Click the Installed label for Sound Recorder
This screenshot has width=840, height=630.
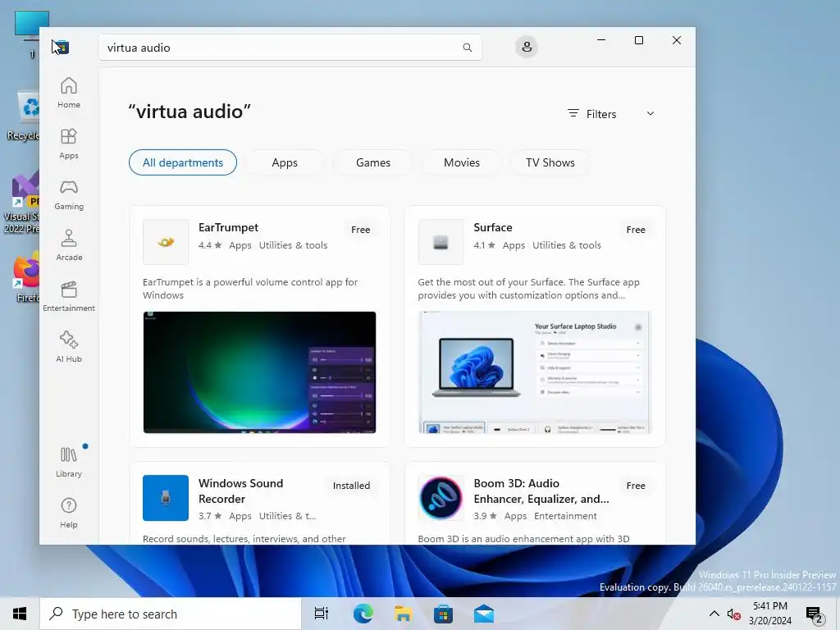tap(351, 486)
